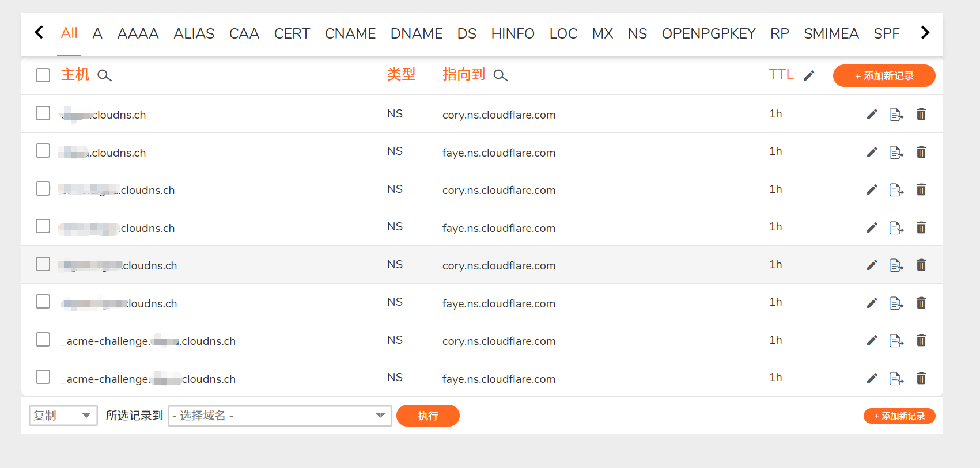Edit the first cory.ns.cloudflare.com record
Viewport: 980px width, 468px height.
[872, 115]
